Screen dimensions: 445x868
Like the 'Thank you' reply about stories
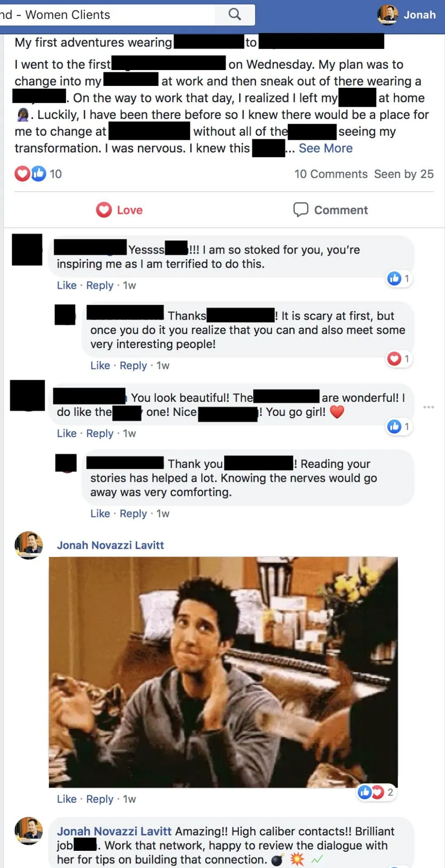(x=100, y=514)
